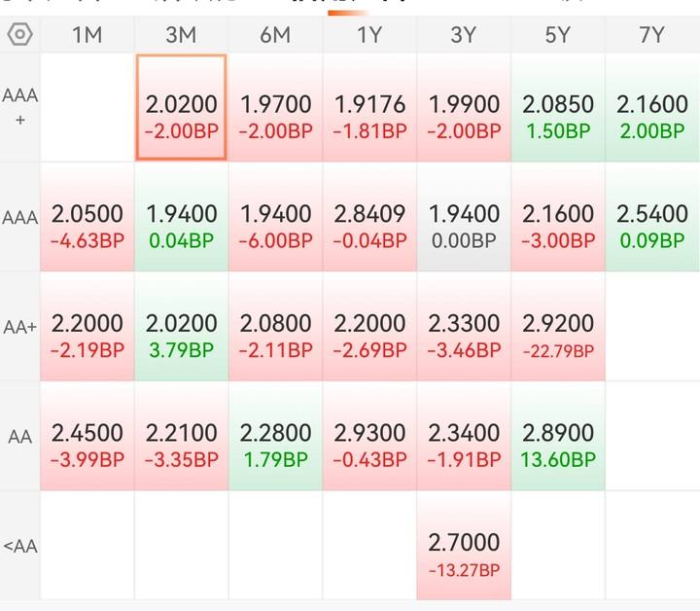Open AAA+ 1Y cell showing 1.9176

(369, 107)
